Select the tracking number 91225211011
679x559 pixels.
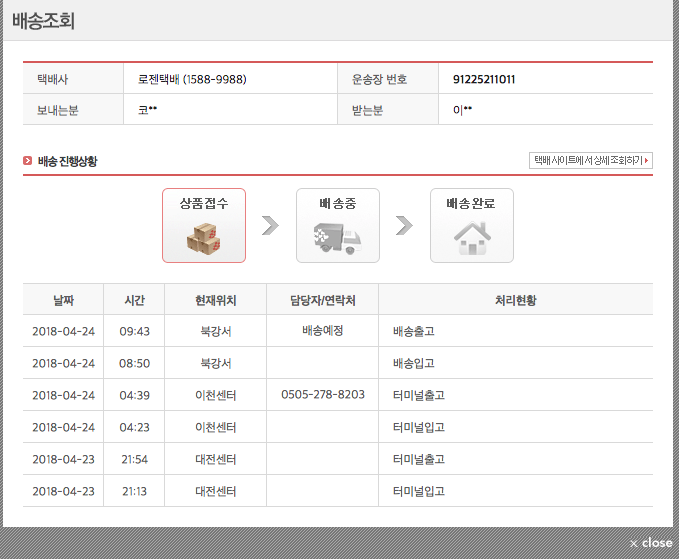tap(484, 79)
